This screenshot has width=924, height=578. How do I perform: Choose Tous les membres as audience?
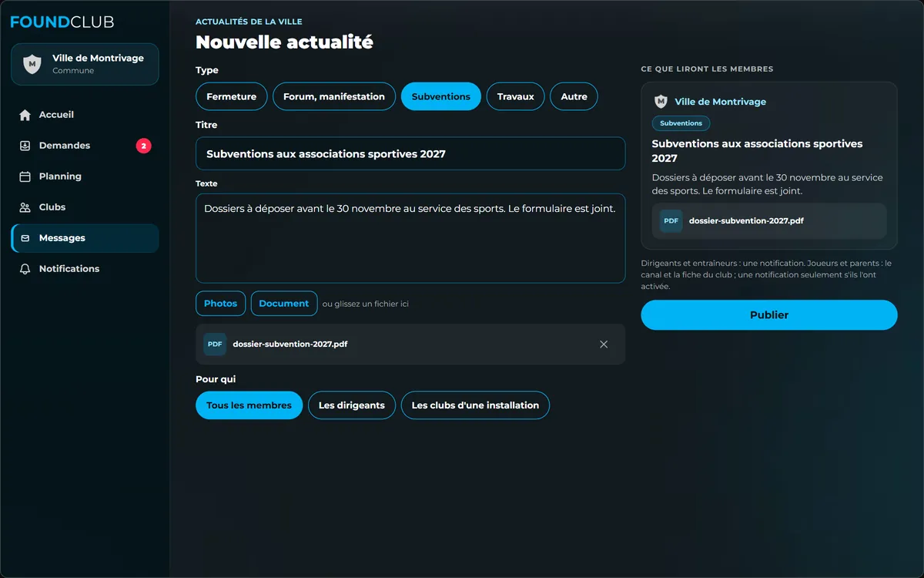coord(249,405)
